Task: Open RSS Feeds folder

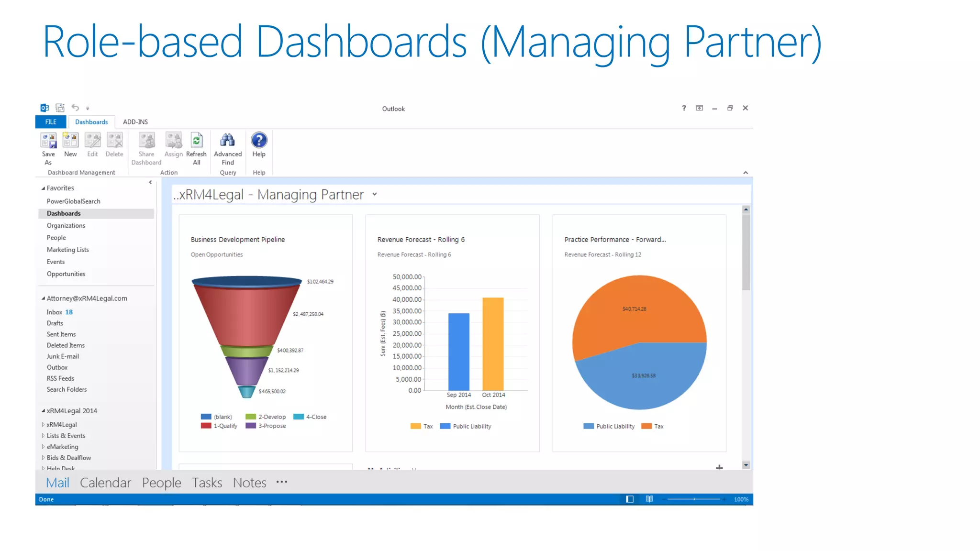Action: (60, 378)
